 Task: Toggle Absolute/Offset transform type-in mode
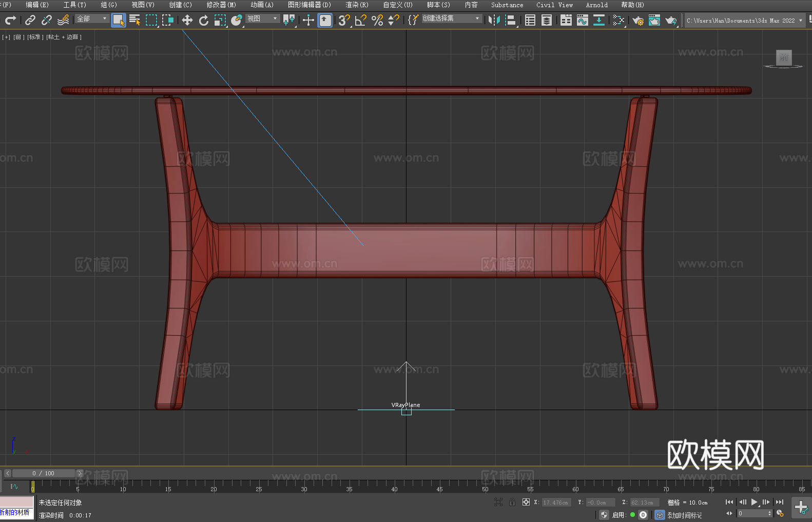[x=526, y=502]
